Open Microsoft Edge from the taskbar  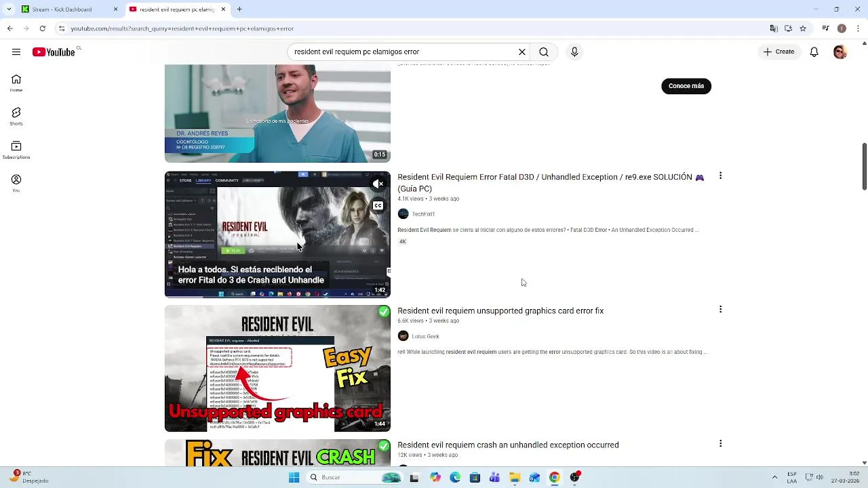(x=455, y=478)
